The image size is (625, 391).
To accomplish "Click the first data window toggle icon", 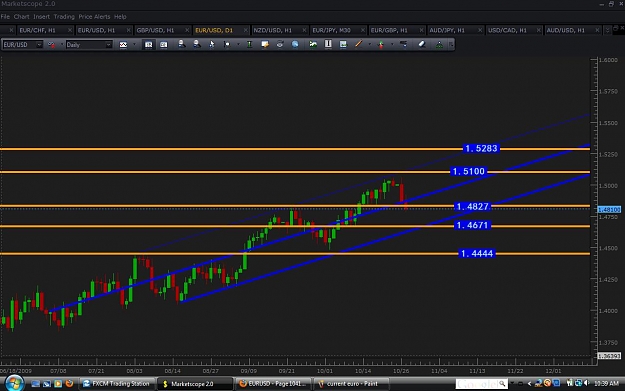I will 148,45.
